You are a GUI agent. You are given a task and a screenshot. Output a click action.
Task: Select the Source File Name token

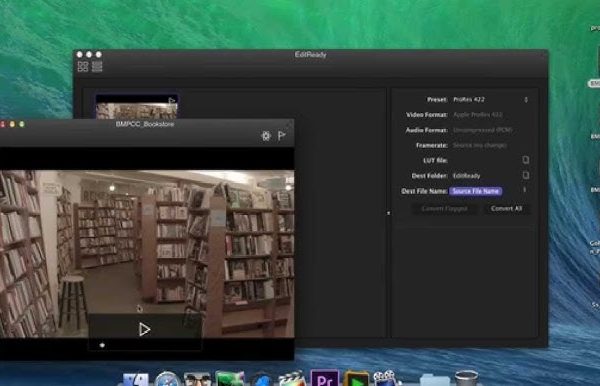(x=476, y=191)
